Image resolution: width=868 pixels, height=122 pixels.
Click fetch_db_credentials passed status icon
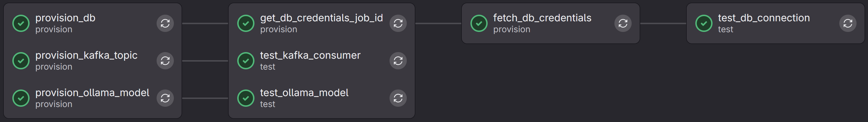point(479,23)
